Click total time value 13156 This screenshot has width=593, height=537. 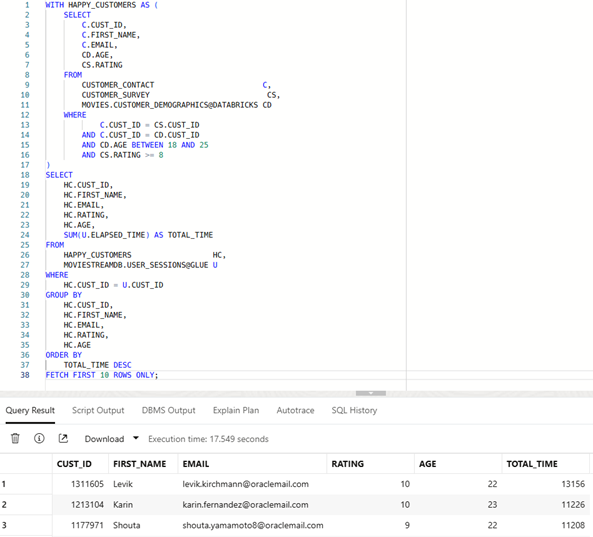click(x=573, y=484)
